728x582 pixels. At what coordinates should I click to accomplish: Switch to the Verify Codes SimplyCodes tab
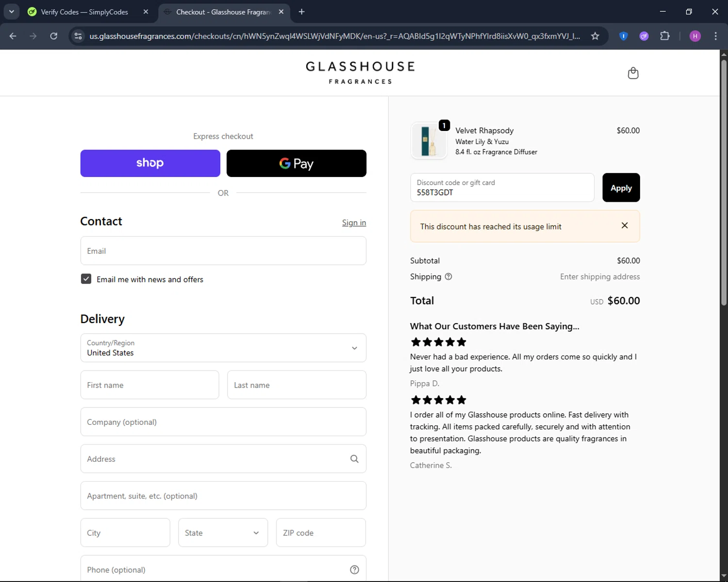pyautogui.click(x=84, y=12)
